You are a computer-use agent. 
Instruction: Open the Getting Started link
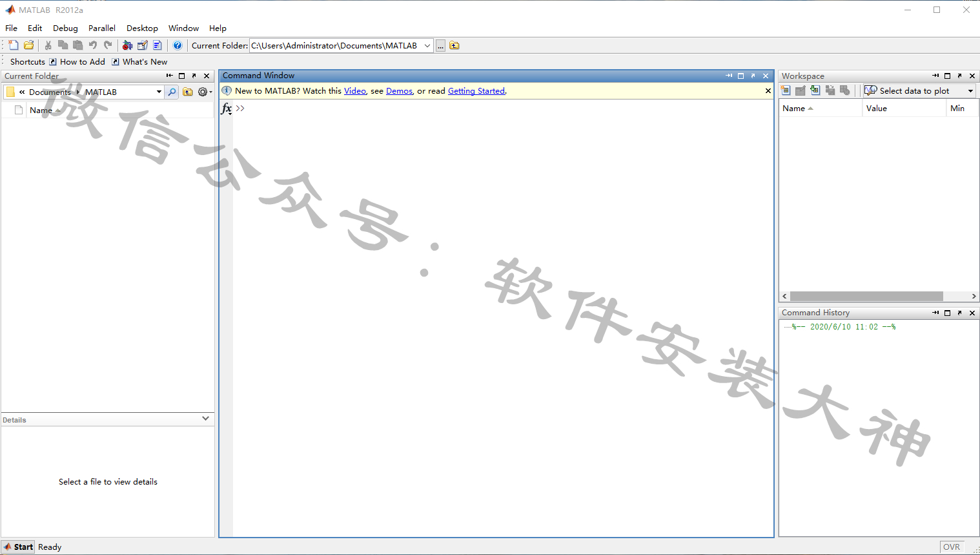coord(476,91)
